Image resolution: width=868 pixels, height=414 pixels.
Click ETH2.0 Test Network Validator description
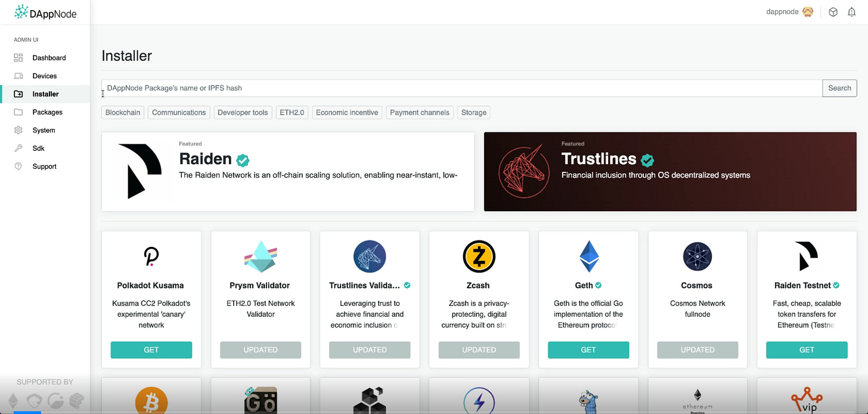(x=261, y=308)
